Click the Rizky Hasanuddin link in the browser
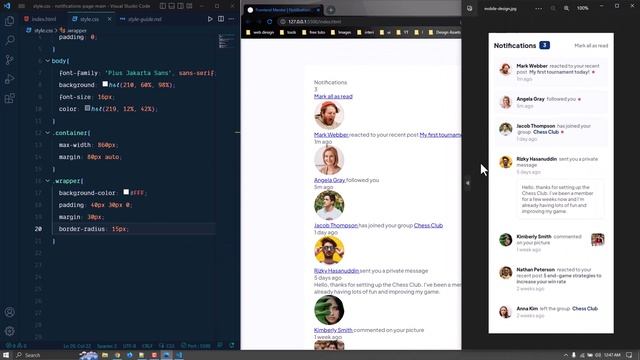This screenshot has width=640, height=360. [336, 271]
